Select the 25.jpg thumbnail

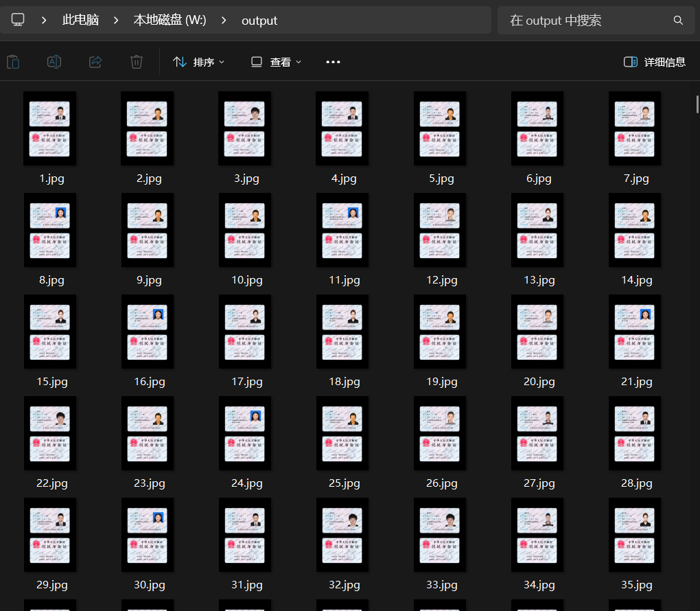tap(342, 433)
